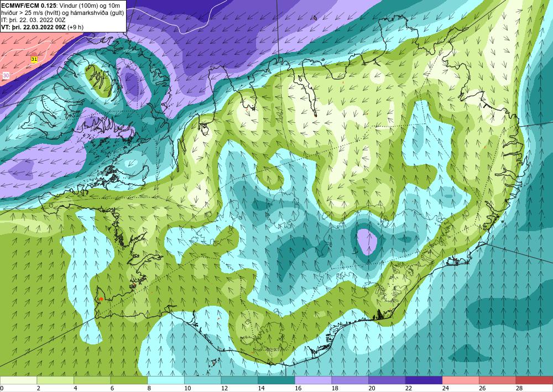The image size is (553, 392).
Task: Click the 24–26 m/s pink legend swatch
Action: click(x=461, y=380)
